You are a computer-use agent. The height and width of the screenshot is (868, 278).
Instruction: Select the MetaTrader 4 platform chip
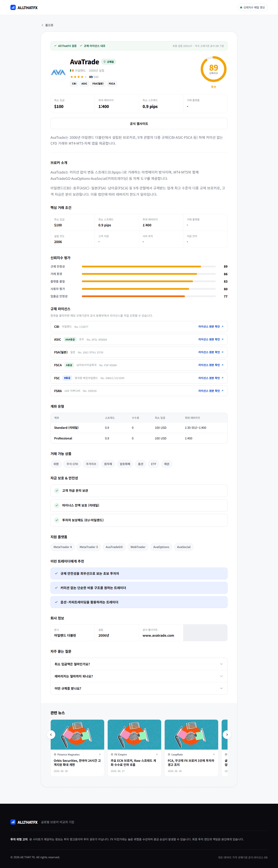63,547
